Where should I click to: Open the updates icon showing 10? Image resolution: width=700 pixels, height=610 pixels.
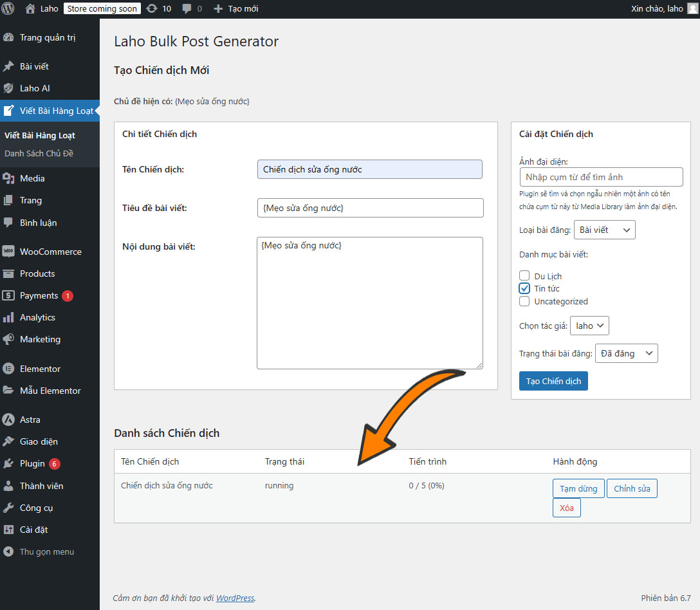152,9
